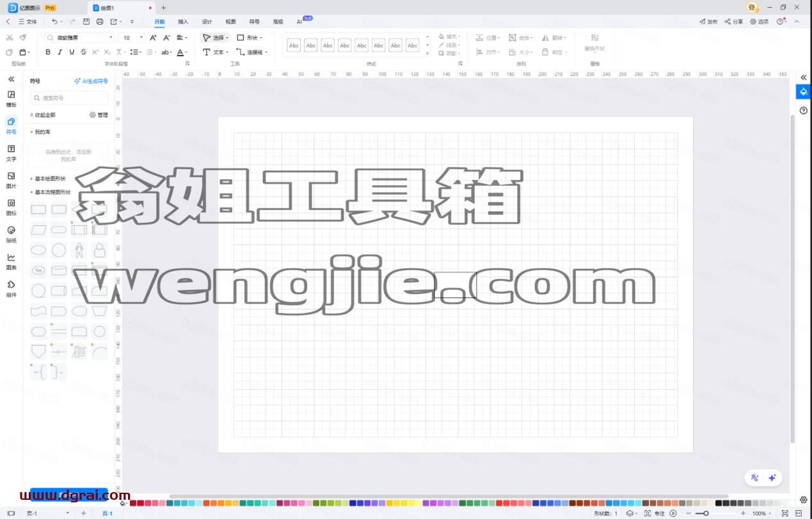
Task: Toggle superscript formatting
Action: (95, 52)
